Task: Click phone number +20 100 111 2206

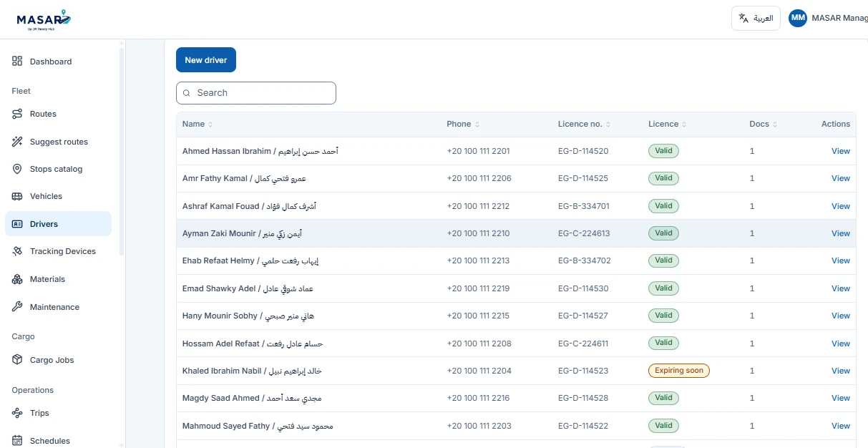Action: pyautogui.click(x=479, y=178)
